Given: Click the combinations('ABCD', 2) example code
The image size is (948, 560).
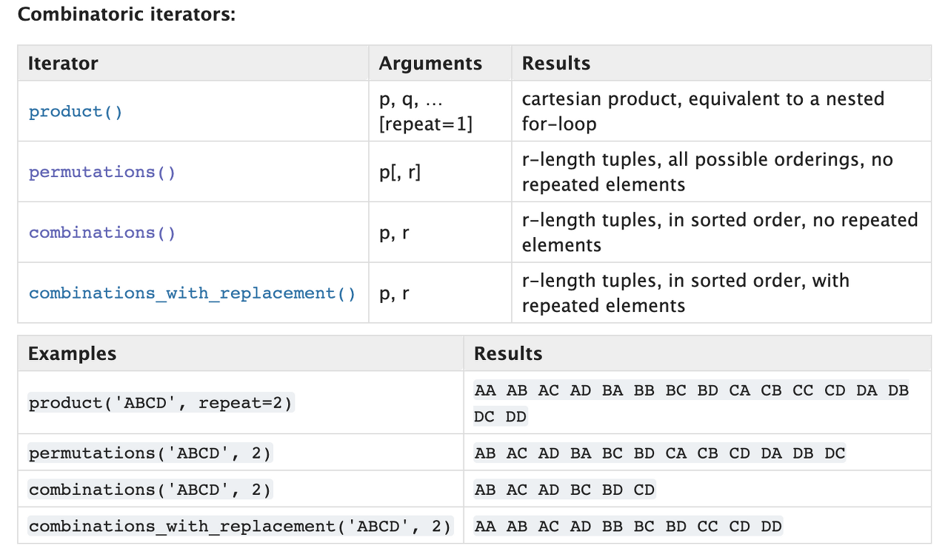Looking at the screenshot, I should 150,490.
